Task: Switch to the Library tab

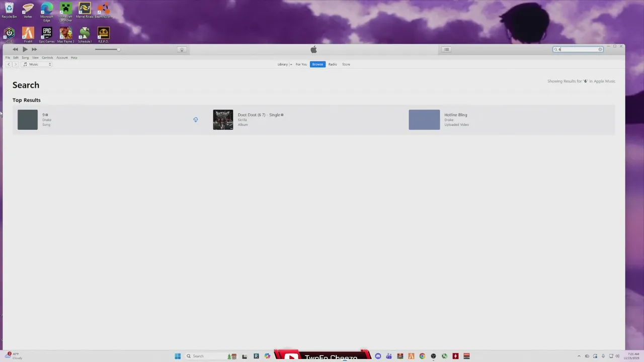Action: [282, 64]
